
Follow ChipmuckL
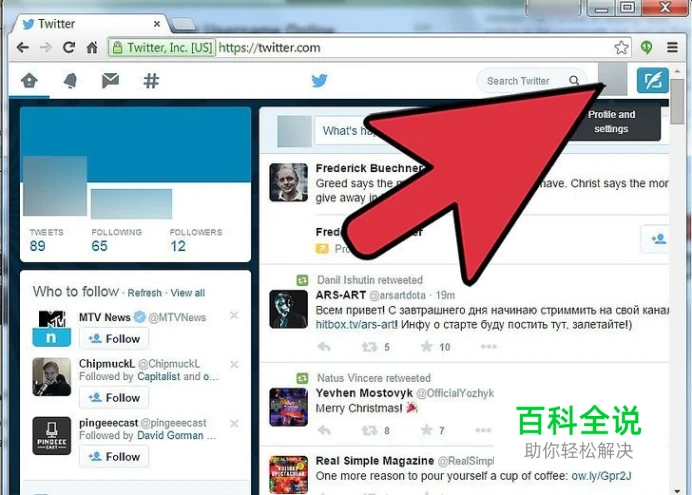click(114, 398)
